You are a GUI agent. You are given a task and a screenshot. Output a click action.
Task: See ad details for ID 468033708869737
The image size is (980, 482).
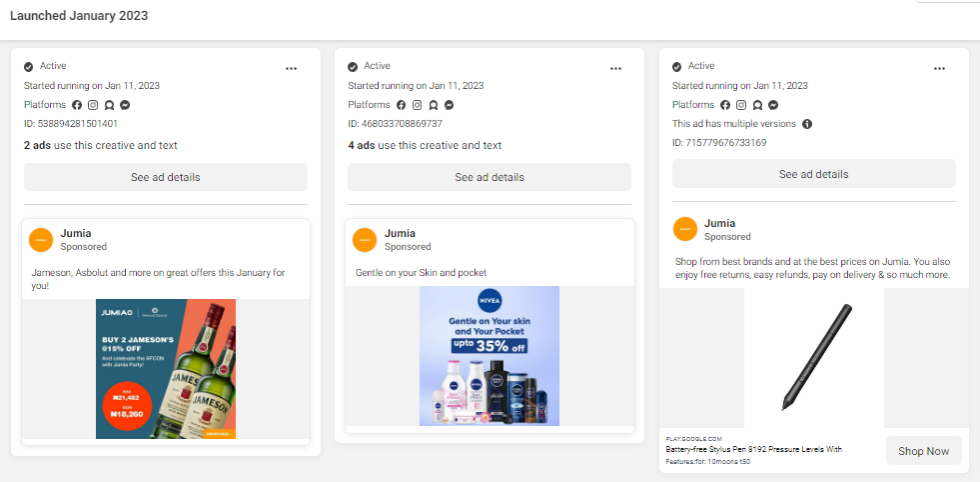click(490, 177)
